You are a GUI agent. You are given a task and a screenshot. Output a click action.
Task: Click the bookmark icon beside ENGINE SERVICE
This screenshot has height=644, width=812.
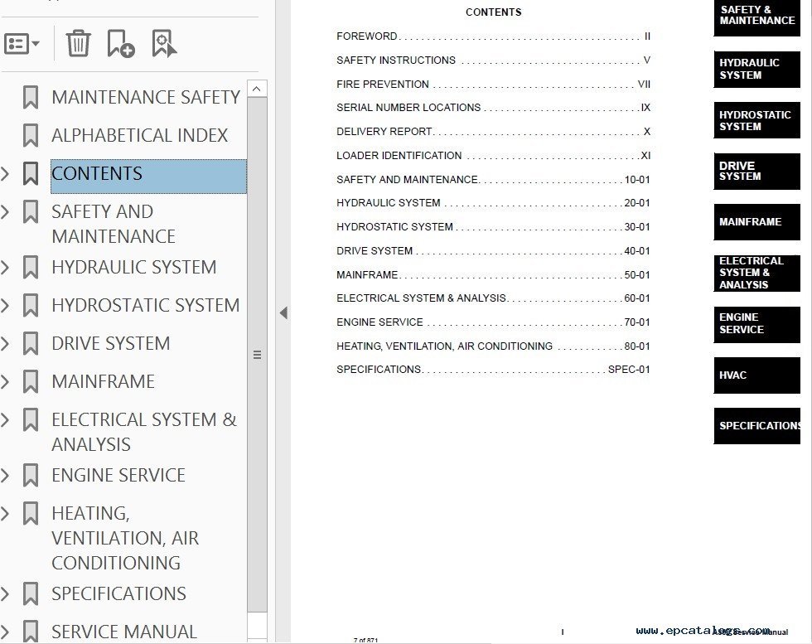pos(31,475)
